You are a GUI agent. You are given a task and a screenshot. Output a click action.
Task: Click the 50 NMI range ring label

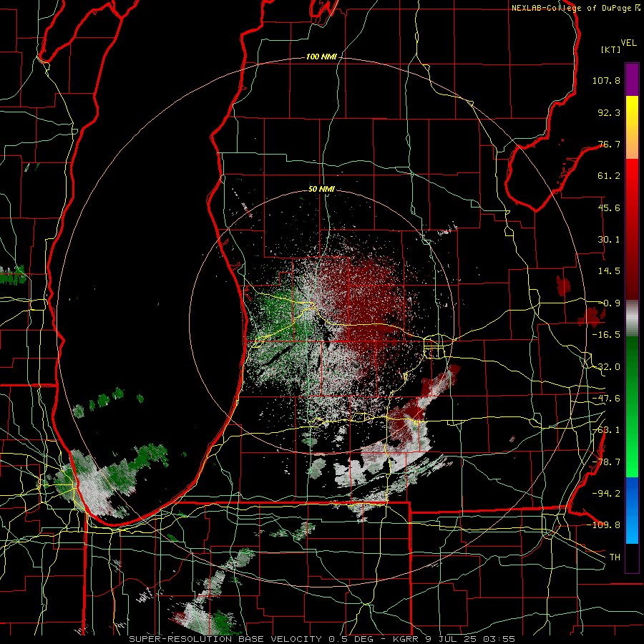(x=321, y=189)
